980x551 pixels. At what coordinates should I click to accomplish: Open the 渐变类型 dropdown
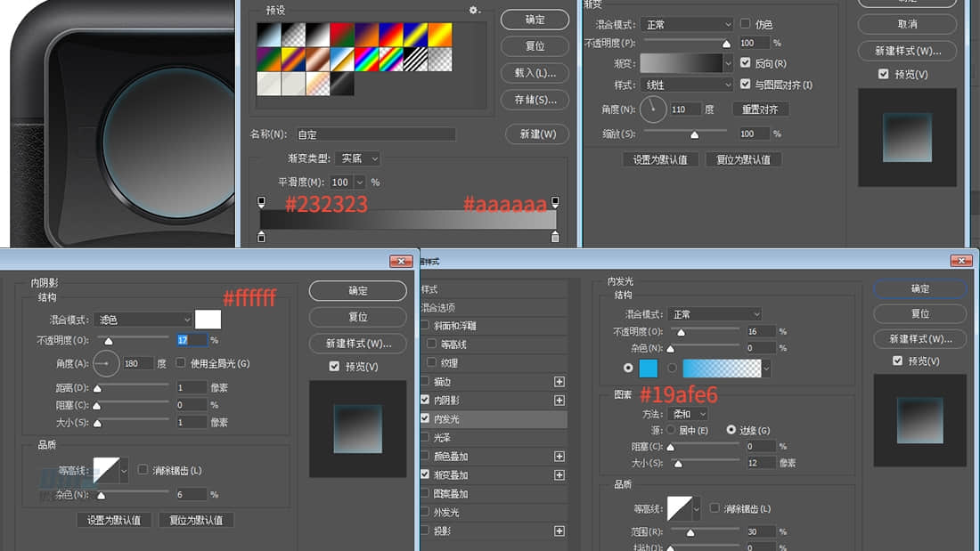point(357,158)
